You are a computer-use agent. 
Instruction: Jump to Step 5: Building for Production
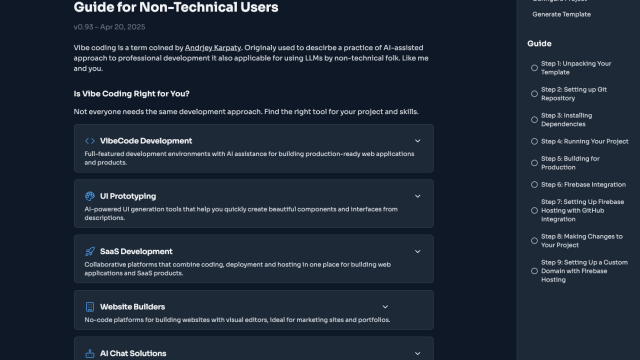570,163
